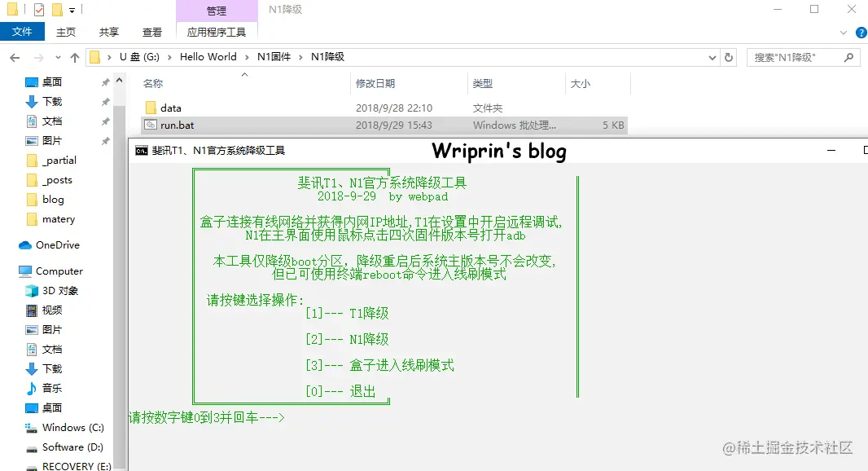868x471 pixels.
Task: Open 视频 under Computer
Action: (52, 310)
